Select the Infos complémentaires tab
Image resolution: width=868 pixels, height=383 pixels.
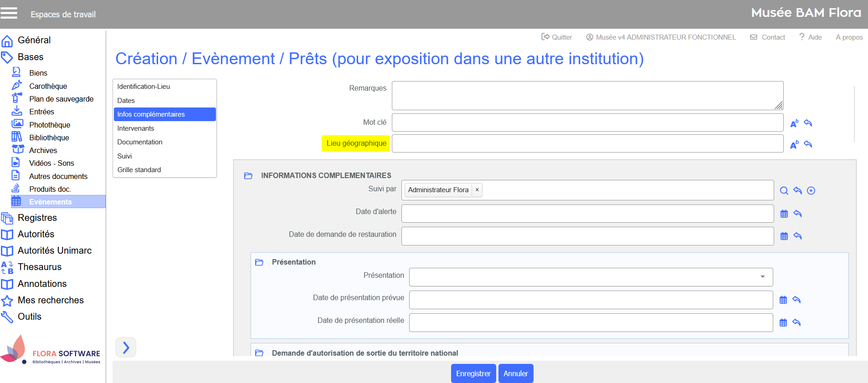[164, 114]
